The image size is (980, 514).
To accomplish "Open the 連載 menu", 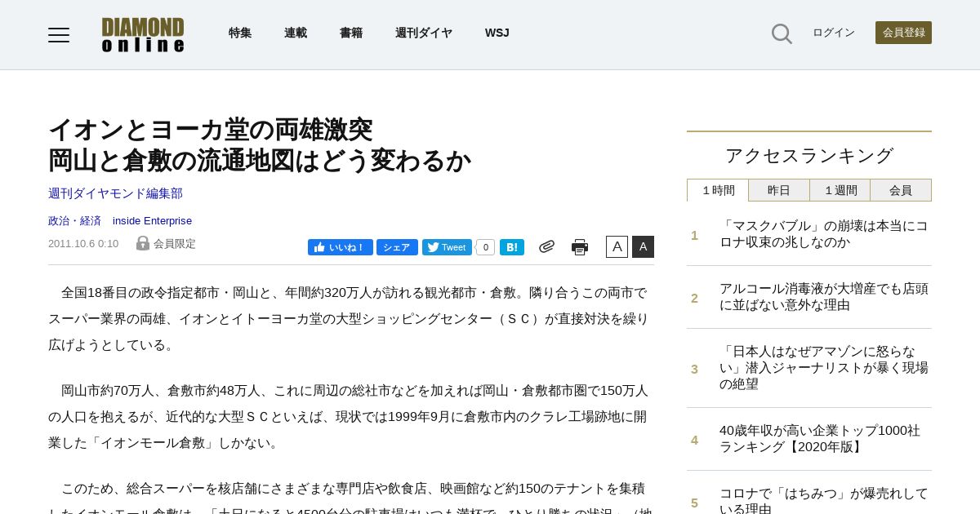I will 296,33.
